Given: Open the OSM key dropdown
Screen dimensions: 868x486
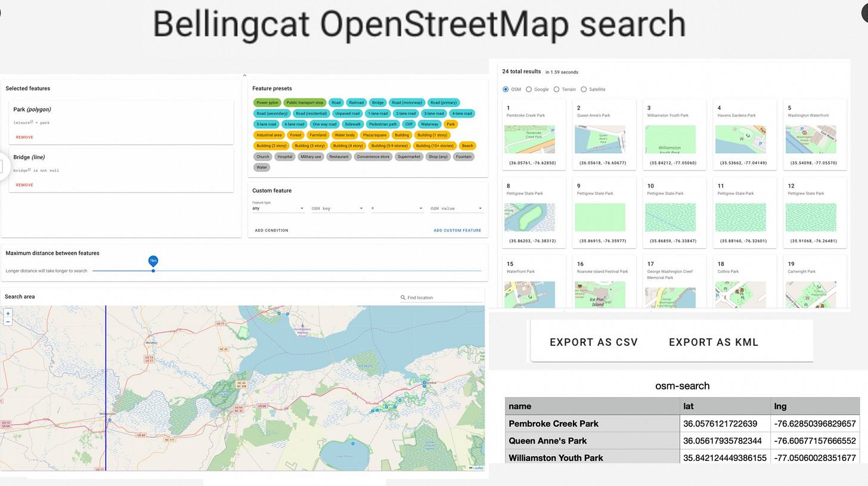Looking at the screenshot, I should 337,208.
